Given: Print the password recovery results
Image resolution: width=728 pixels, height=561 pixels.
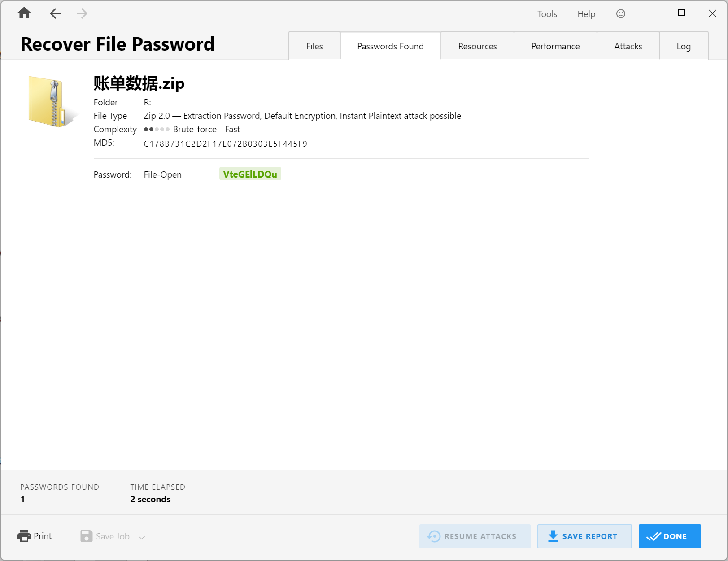Looking at the screenshot, I should point(35,536).
